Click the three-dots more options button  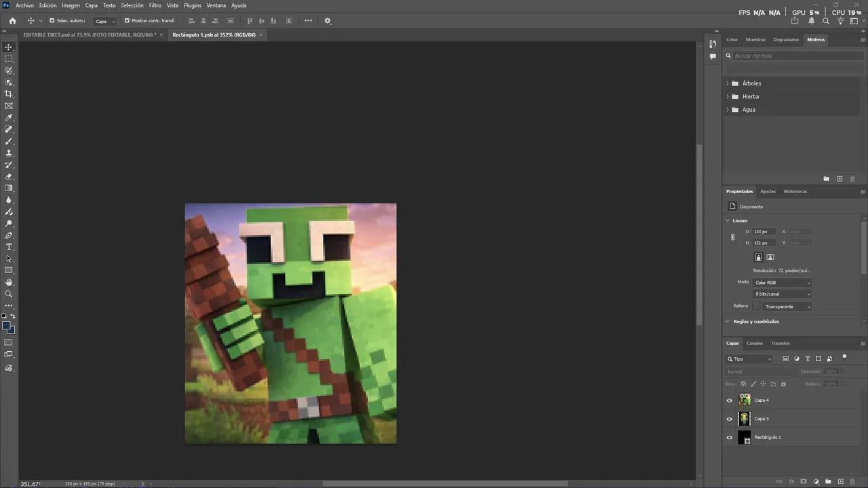308,21
